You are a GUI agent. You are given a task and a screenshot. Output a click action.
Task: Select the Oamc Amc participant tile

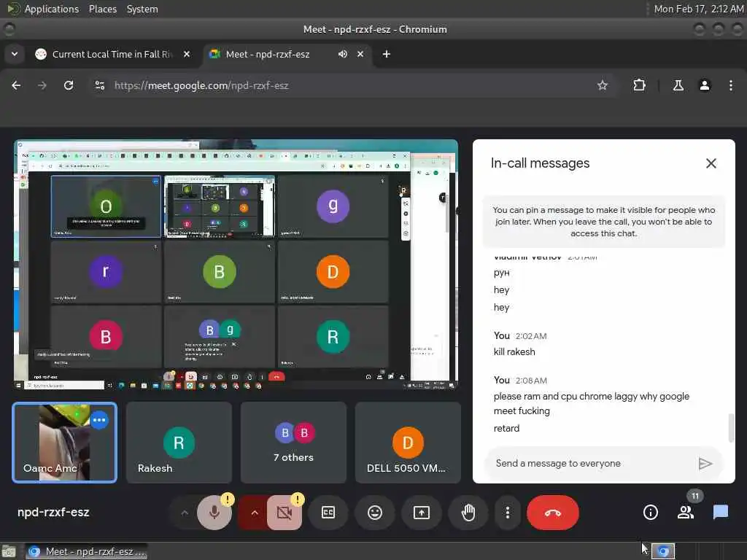65,443
